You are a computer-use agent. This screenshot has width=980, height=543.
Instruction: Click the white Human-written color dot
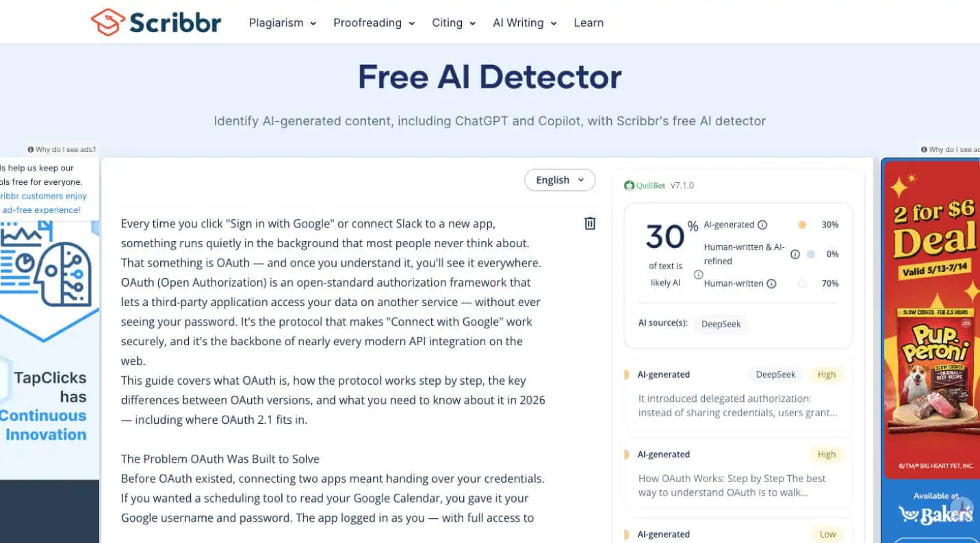[802, 283]
